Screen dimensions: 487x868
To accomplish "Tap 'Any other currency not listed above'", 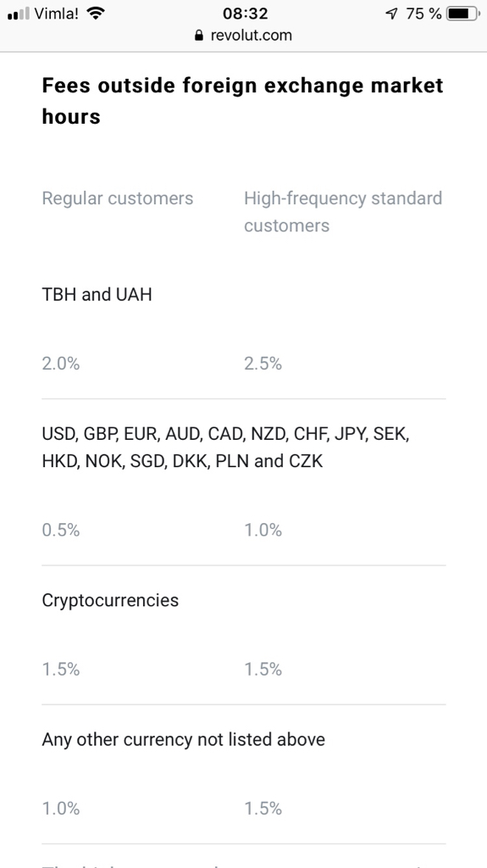I will pyautogui.click(x=183, y=739).
